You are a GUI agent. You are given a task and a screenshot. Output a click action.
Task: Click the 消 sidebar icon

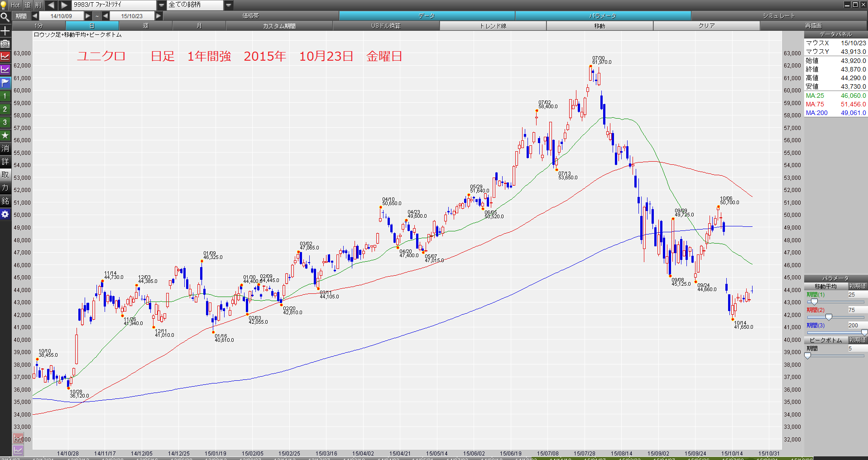(5, 149)
